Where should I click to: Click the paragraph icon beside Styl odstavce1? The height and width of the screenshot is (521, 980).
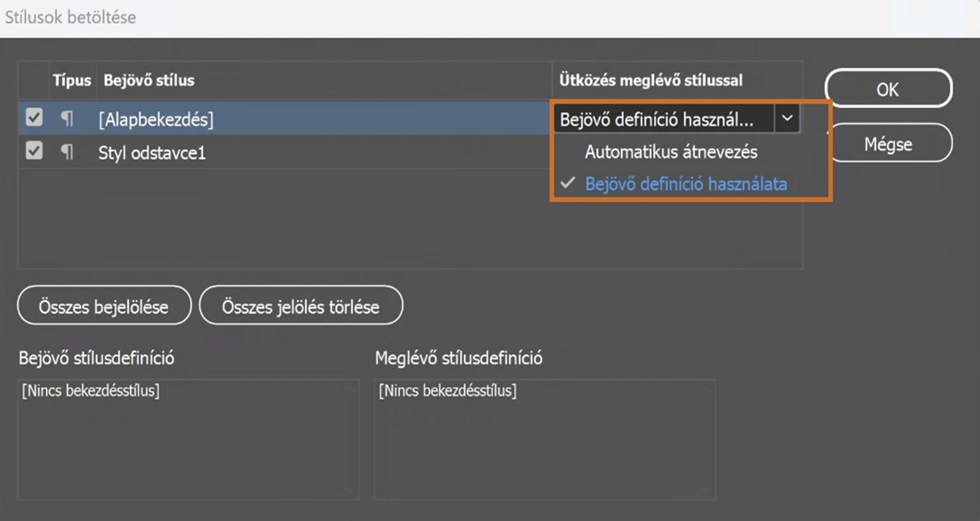pyautogui.click(x=67, y=152)
